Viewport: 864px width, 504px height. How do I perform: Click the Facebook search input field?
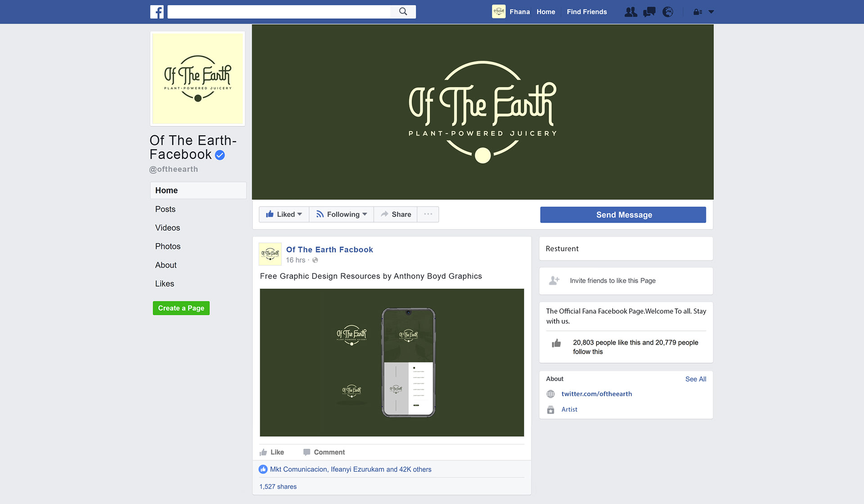(279, 12)
